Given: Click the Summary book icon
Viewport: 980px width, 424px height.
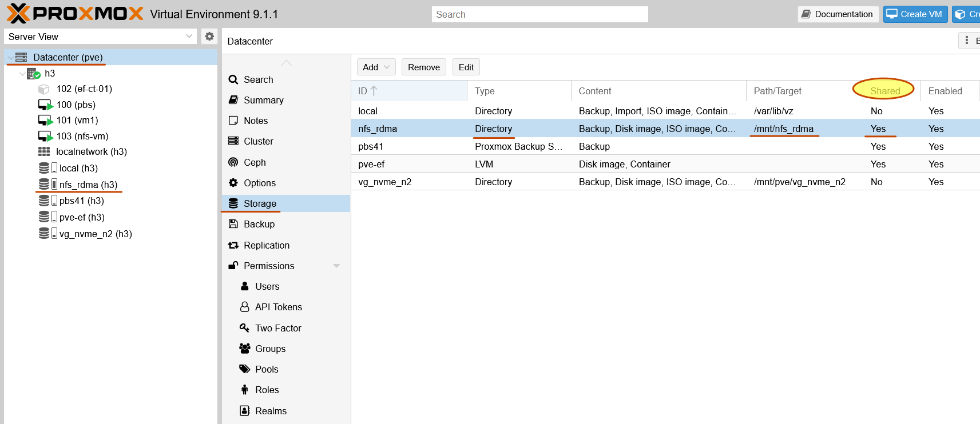Looking at the screenshot, I should click(233, 100).
